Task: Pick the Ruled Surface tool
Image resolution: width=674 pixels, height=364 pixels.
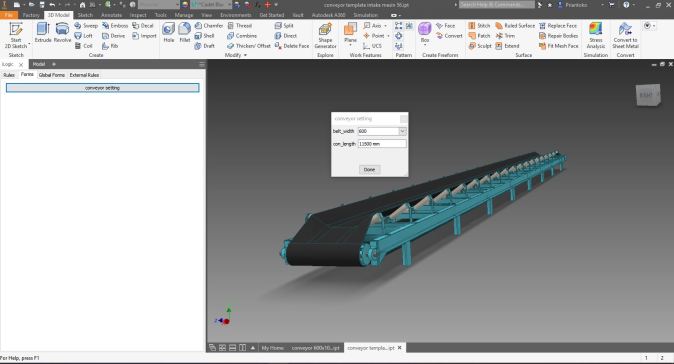Action: (515, 26)
